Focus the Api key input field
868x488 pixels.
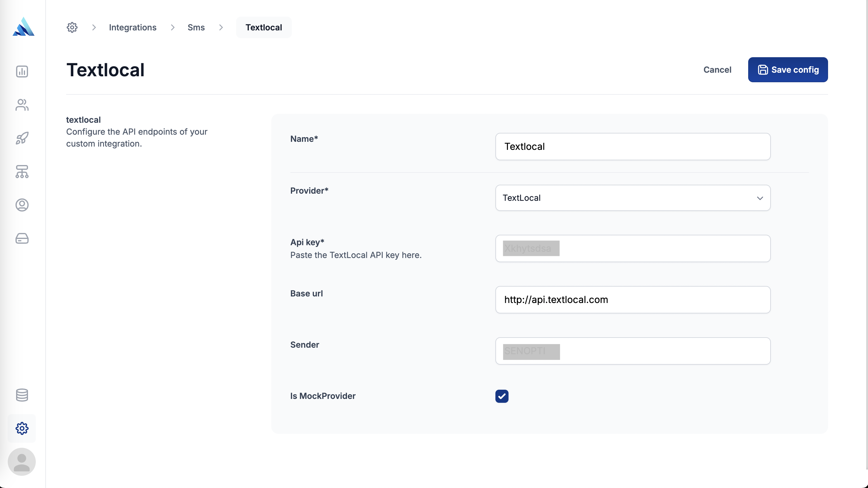(633, 248)
